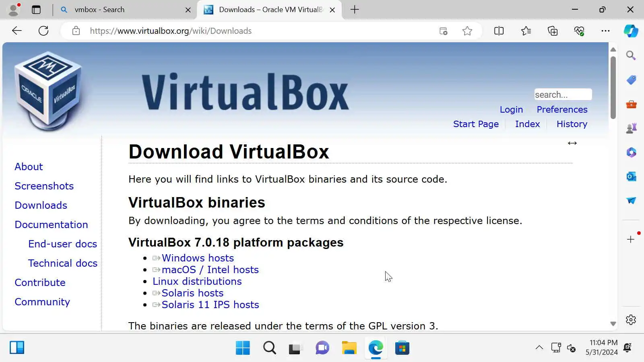Customize sidebar with plus icon
Screen dimensions: 644x362
pos(631,239)
